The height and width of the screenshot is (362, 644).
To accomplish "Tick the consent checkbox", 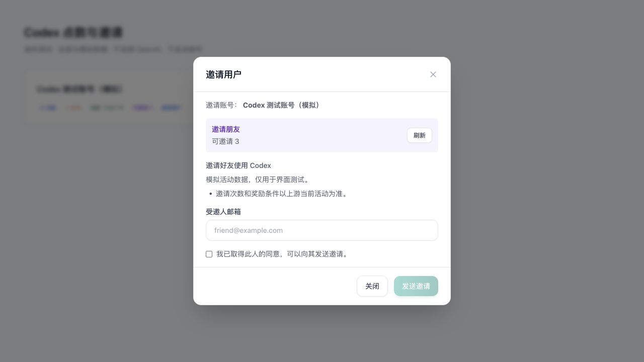I will pos(209,254).
